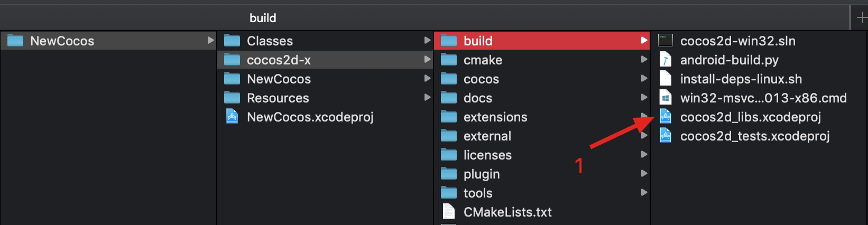The image size is (868, 225).
Task: Click the CMakeLists.txt text file icon
Action: tap(448, 212)
